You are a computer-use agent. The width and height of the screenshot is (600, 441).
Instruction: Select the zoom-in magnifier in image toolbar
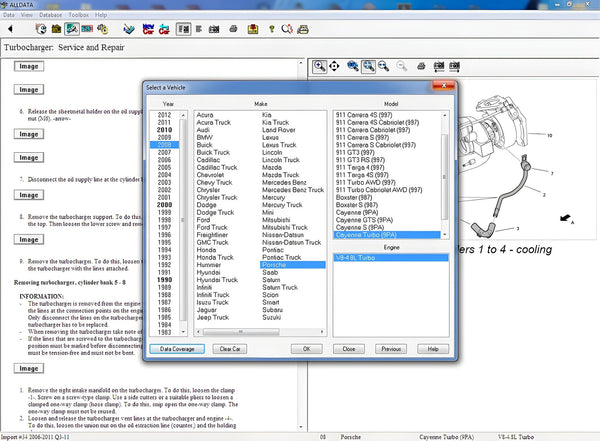[319, 66]
